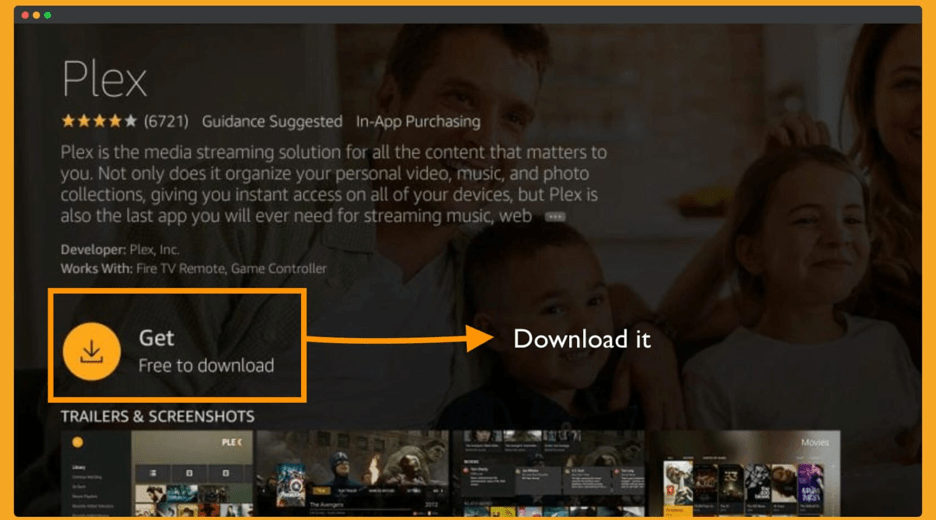
Task: Click the Plex description paragraph
Action: (x=333, y=184)
